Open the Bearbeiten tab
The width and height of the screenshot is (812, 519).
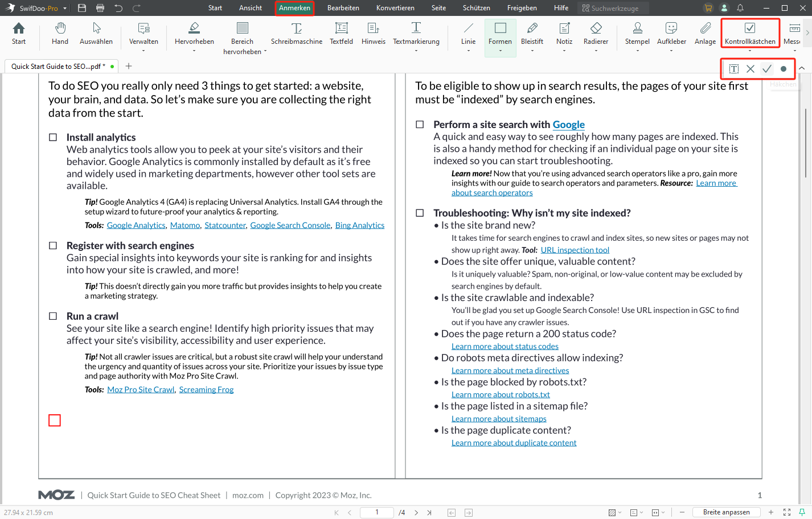click(343, 8)
